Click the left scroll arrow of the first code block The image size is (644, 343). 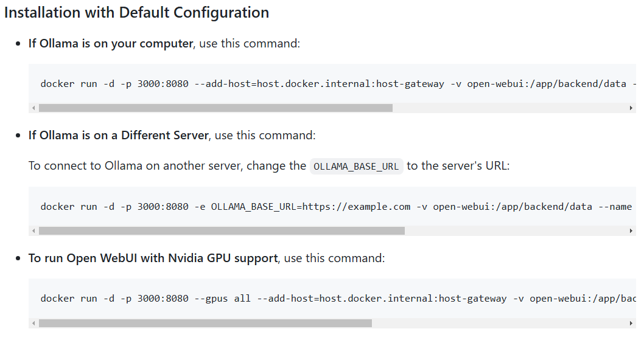point(33,108)
